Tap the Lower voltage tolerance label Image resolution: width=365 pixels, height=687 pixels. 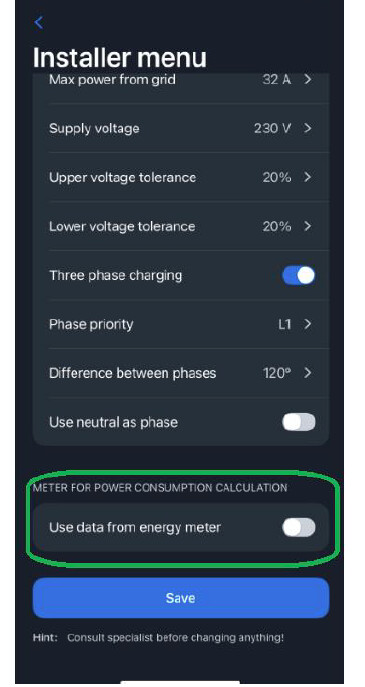pyautogui.click(x=122, y=227)
